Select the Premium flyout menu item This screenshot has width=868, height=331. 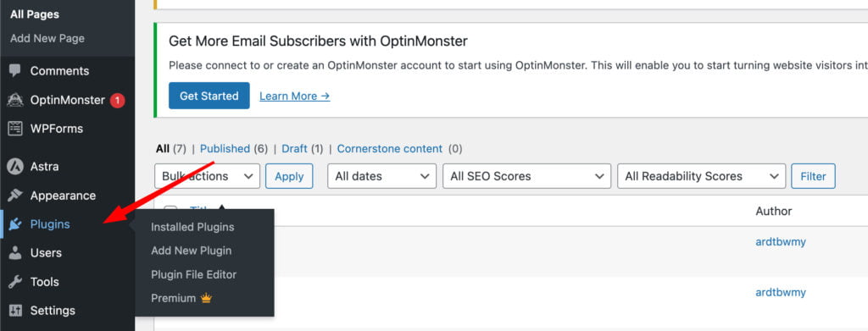point(181,298)
